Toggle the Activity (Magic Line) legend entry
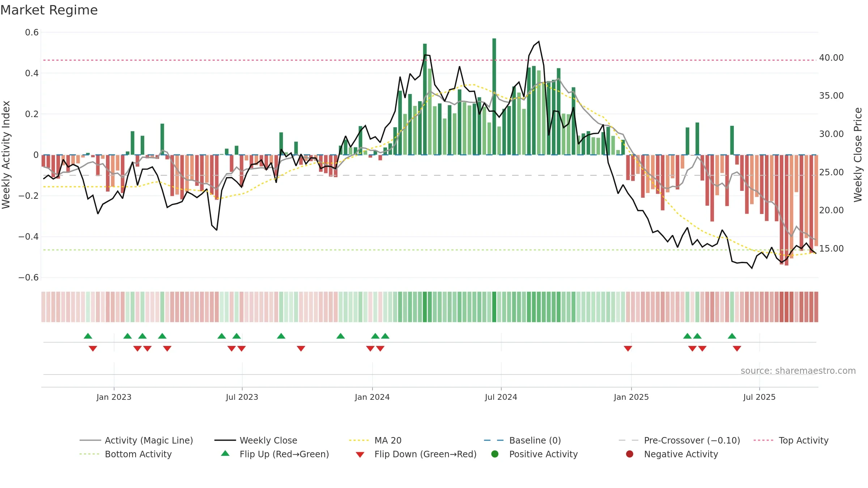Viewport: 868px width, 488px height. click(x=136, y=440)
